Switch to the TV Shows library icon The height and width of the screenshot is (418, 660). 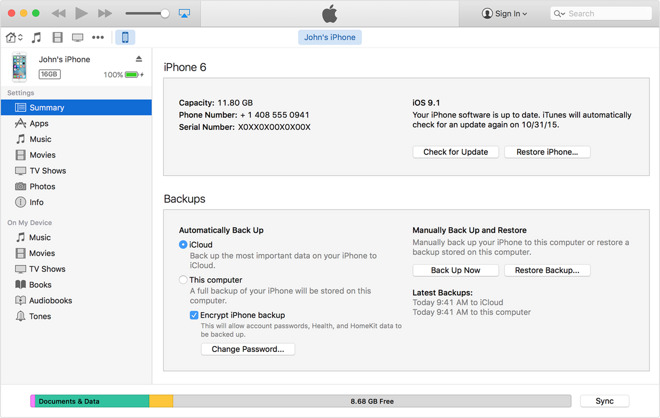tap(77, 37)
